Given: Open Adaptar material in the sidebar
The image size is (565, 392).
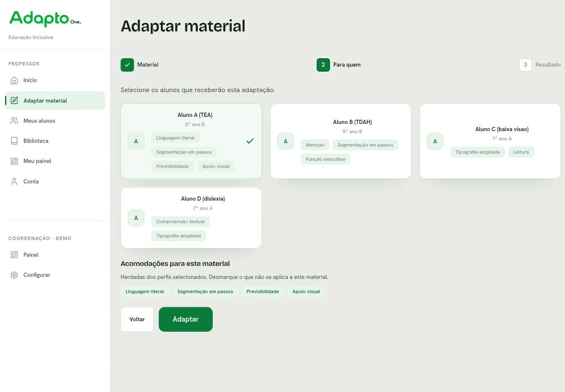Looking at the screenshot, I should (x=55, y=101).
